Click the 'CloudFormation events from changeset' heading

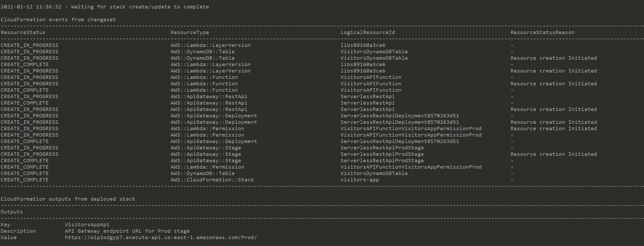(x=58, y=20)
